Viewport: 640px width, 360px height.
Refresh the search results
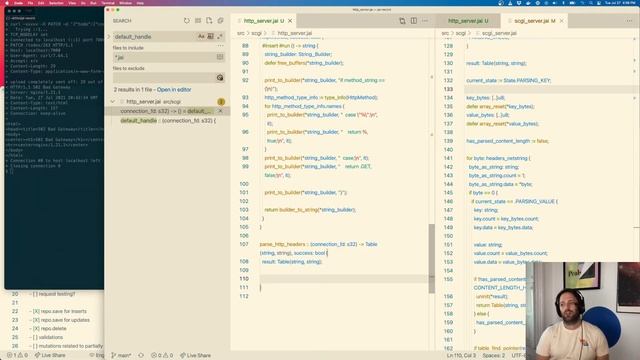click(x=187, y=20)
